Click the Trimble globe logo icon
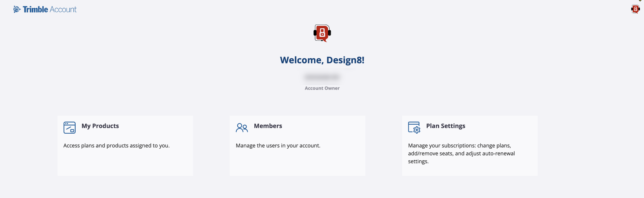This screenshot has height=198, width=644. pyautogui.click(x=17, y=9)
